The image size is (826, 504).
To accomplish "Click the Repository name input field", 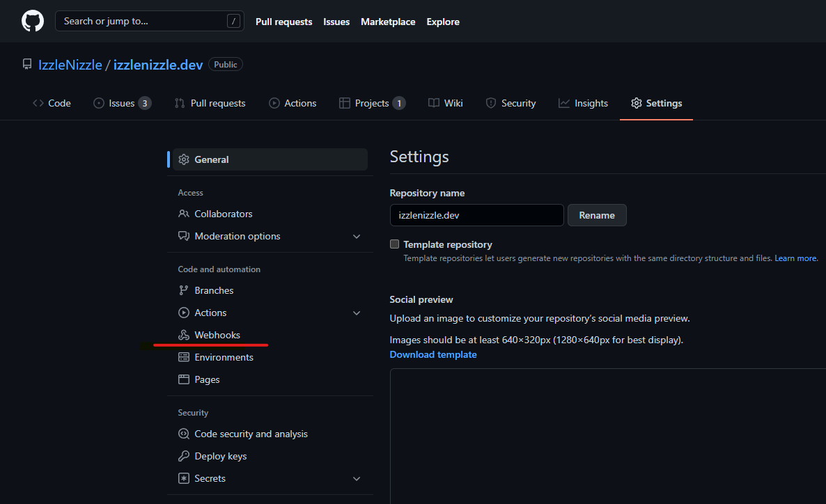I will [477, 215].
